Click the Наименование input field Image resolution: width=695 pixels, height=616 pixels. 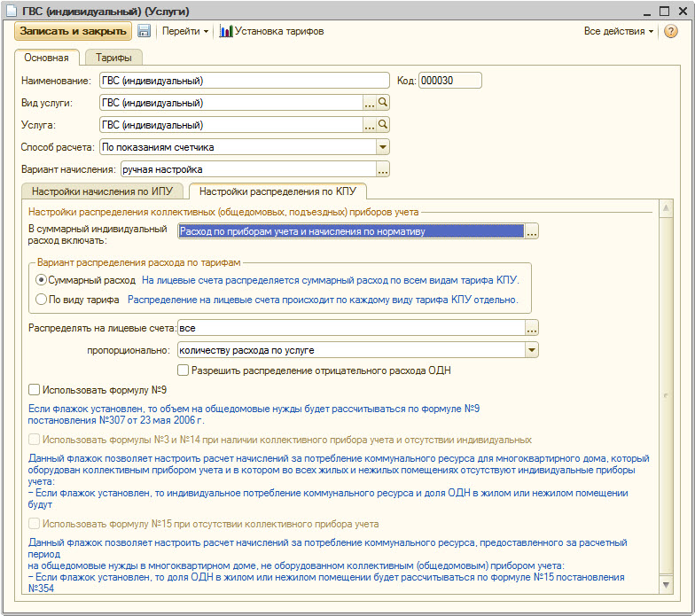tap(245, 81)
